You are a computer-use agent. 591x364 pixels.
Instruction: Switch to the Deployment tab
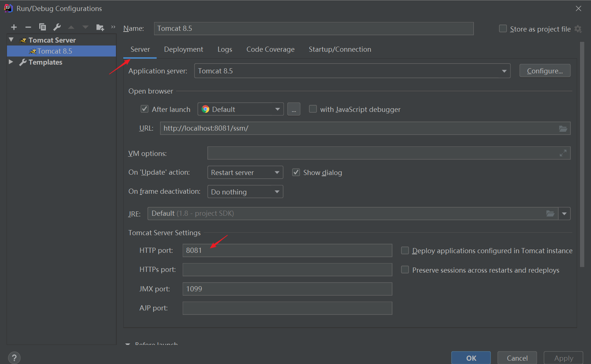183,50
